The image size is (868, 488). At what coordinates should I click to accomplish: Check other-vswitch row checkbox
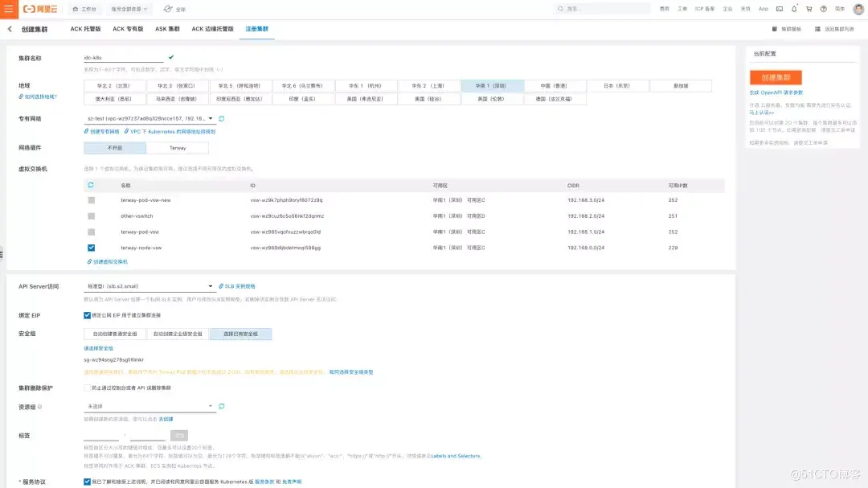[x=92, y=216]
